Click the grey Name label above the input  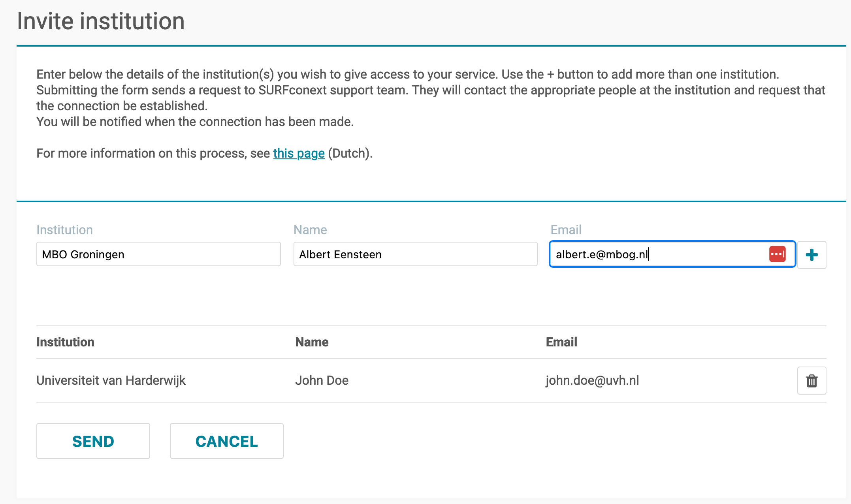click(310, 230)
